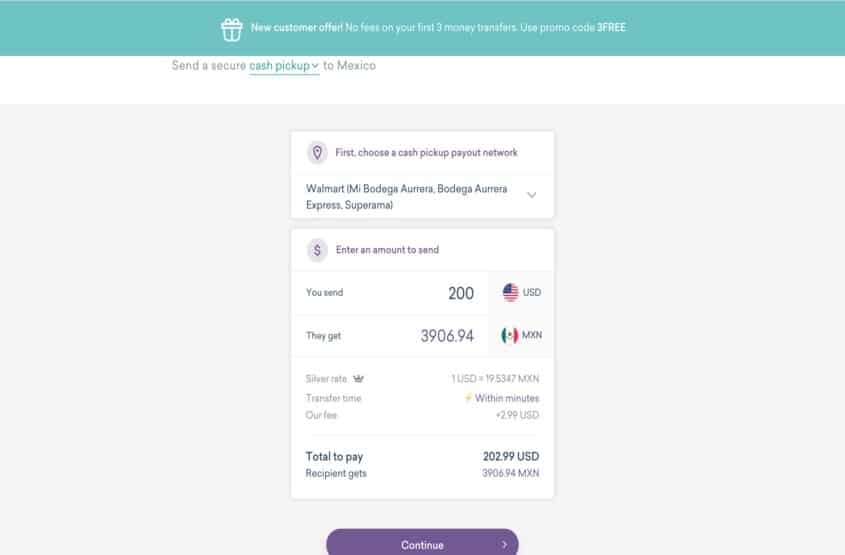This screenshot has width=845, height=555.
Task: Click the crown icon beside Silver rate
Action: [x=358, y=379]
